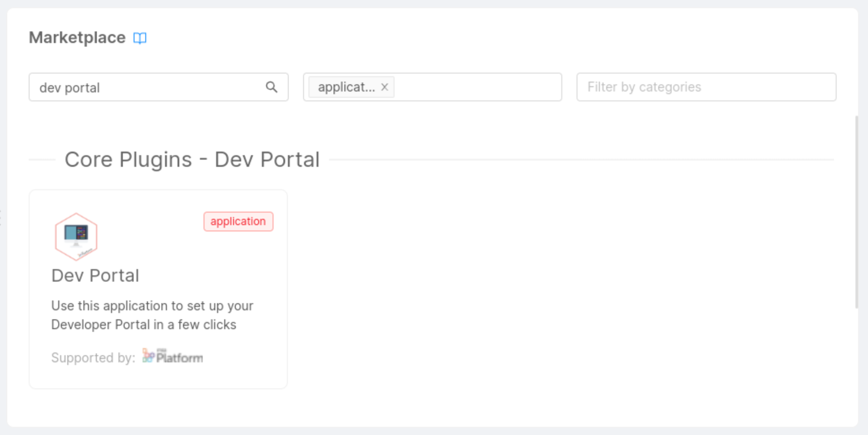Open the Marketplace documentation book icon
Viewport: 868px width, 435px height.
click(139, 38)
